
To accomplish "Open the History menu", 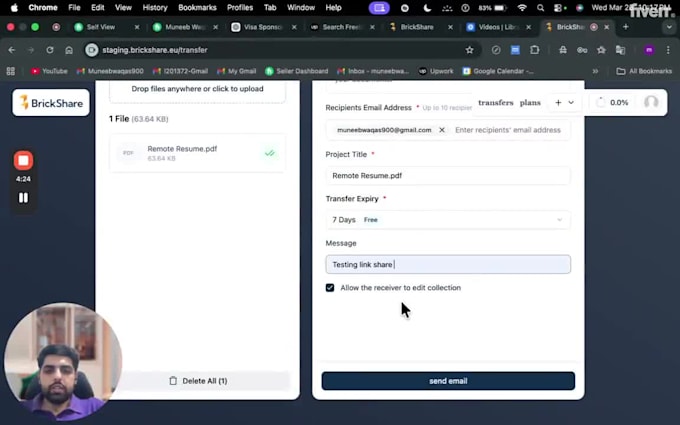I will tap(155, 7).
